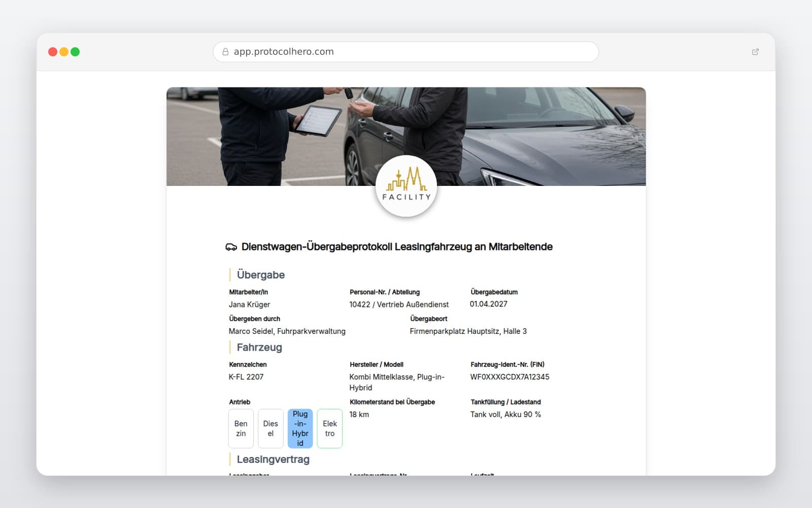Click Firmenparkplatz Hauptsitz, Halle 3

click(x=468, y=331)
